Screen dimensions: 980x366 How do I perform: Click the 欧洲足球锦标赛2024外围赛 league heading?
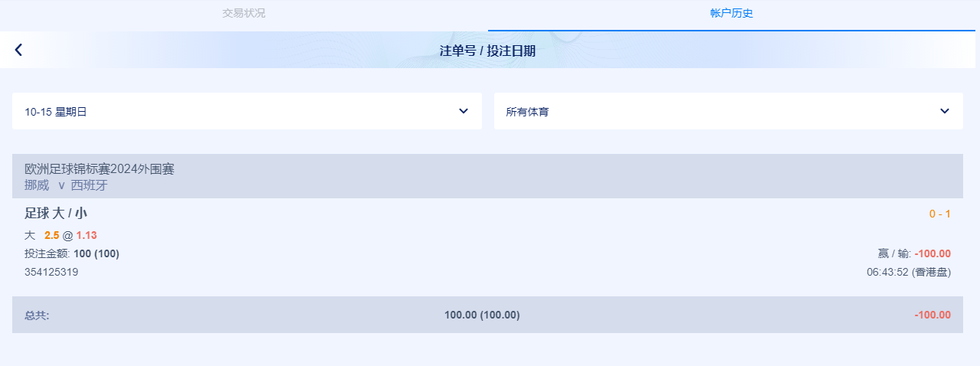coord(100,168)
